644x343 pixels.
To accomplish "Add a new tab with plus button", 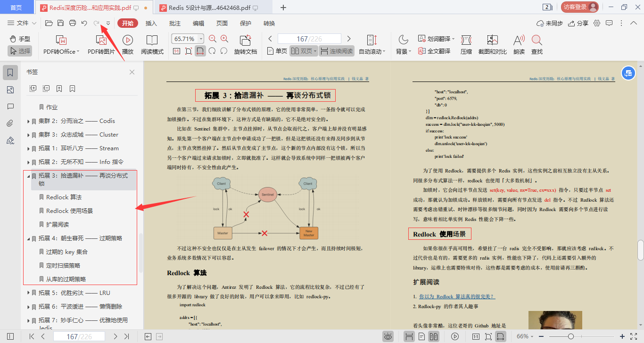I will 283,8.
